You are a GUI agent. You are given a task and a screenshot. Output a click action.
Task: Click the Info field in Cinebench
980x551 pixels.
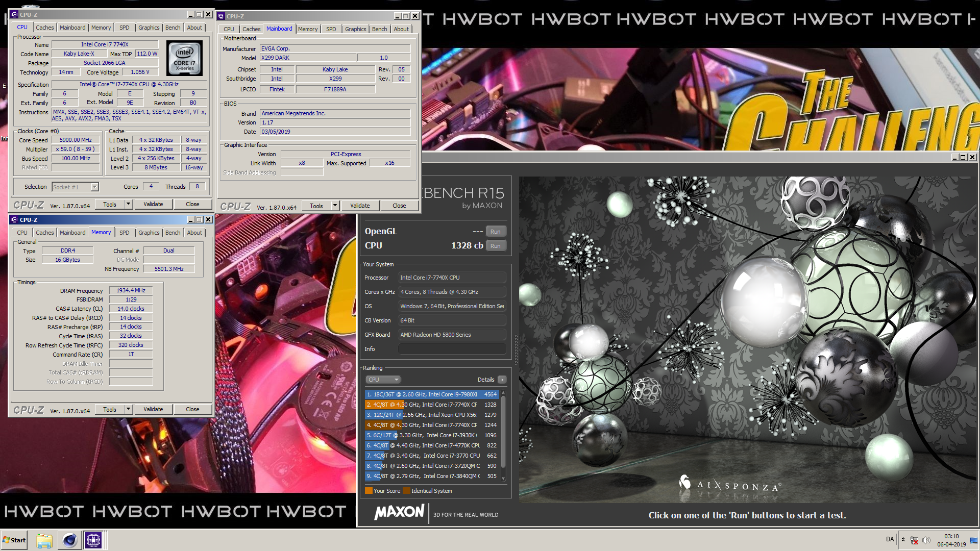click(452, 349)
